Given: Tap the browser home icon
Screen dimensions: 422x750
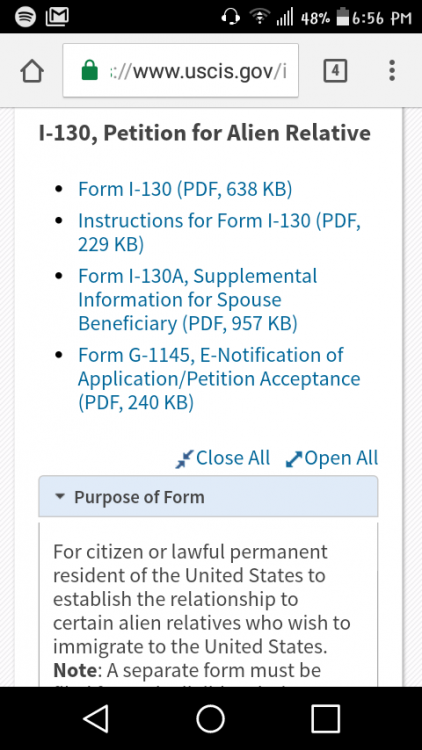Looking at the screenshot, I should (32, 71).
